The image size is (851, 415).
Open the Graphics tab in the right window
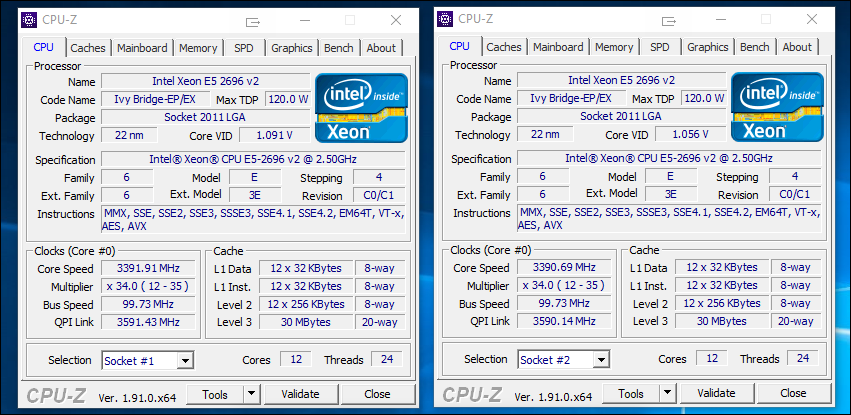pyautogui.click(x=707, y=47)
